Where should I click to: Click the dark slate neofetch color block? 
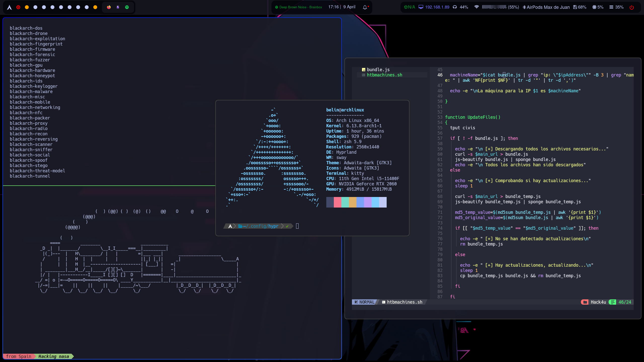[330, 202]
